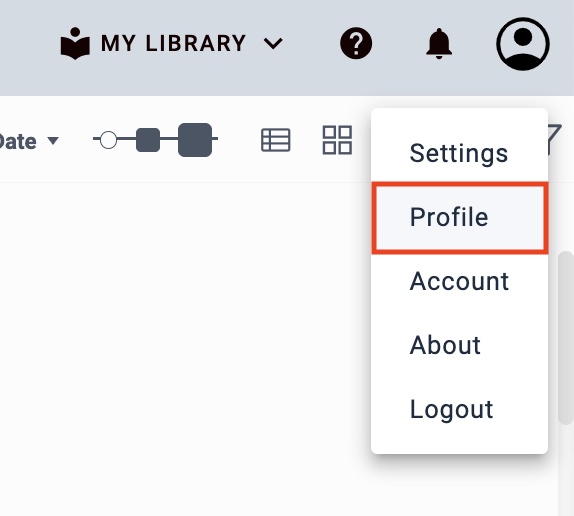Open About from the user menu
Viewport: 574px width, 516px height.
click(x=459, y=345)
